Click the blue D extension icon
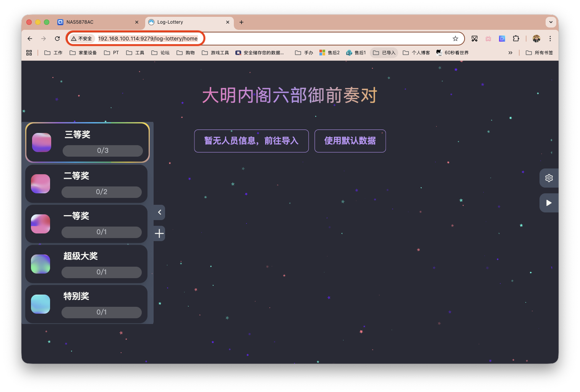The image size is (580, 392). [x=502, y=39]
